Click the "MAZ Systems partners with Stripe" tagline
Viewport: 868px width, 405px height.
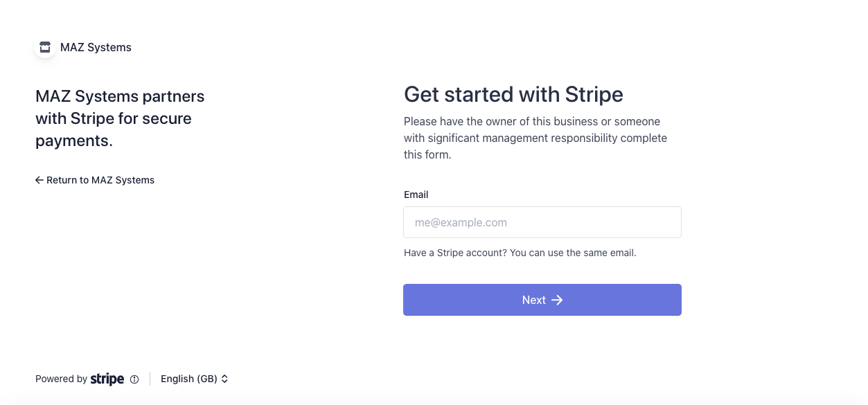click(x=120, y=118)
